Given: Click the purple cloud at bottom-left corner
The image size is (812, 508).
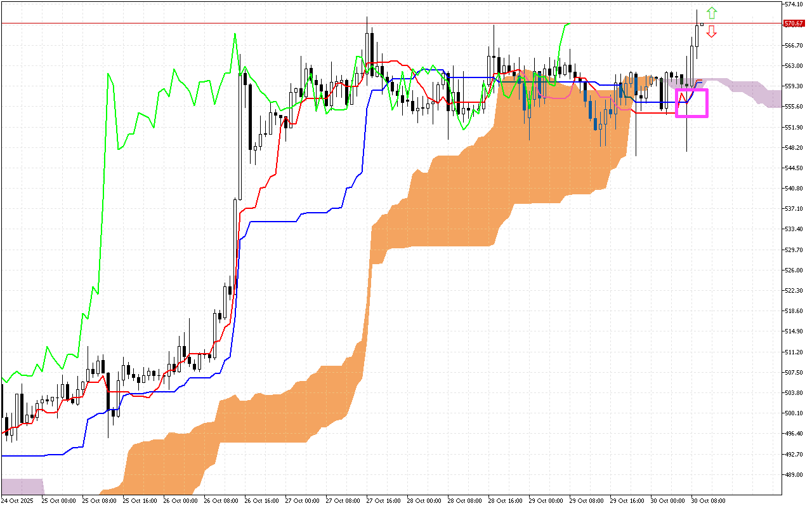Looking at the screenshot, I should pos(22,486).
